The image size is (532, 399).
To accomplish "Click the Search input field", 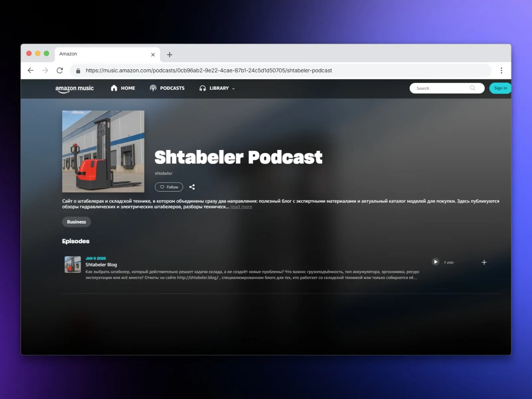I will point(447,88).
